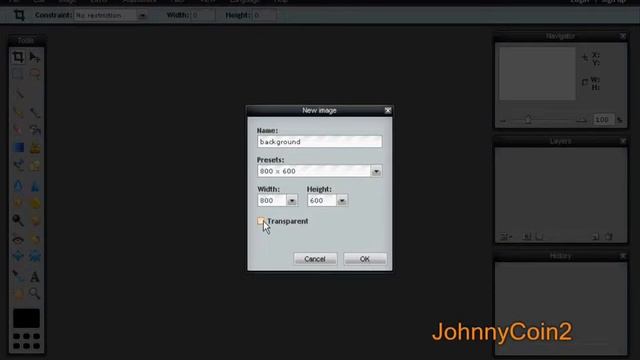The image size is (640, 360).
Task: Open the Constraint dropdown in options bar
Action: coord(111,15)
